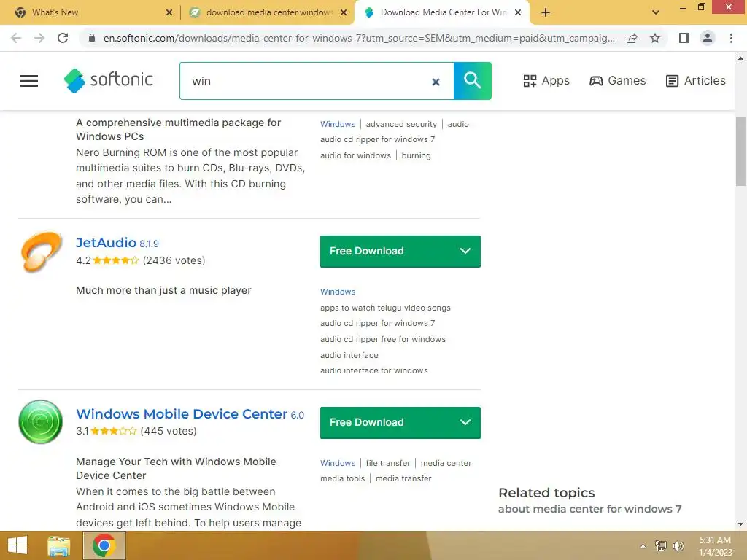Click the 'audio for windows' tag

(x=355, y=155)
